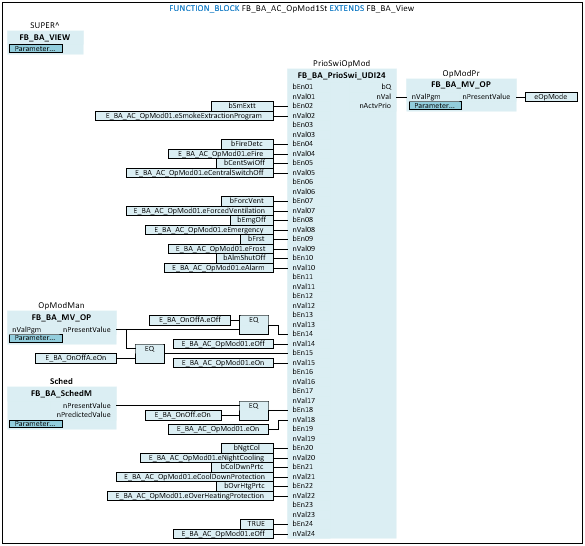Select the FB_BA_SchedM block title
Screen dimensions: 585x546
click(61, 393)
